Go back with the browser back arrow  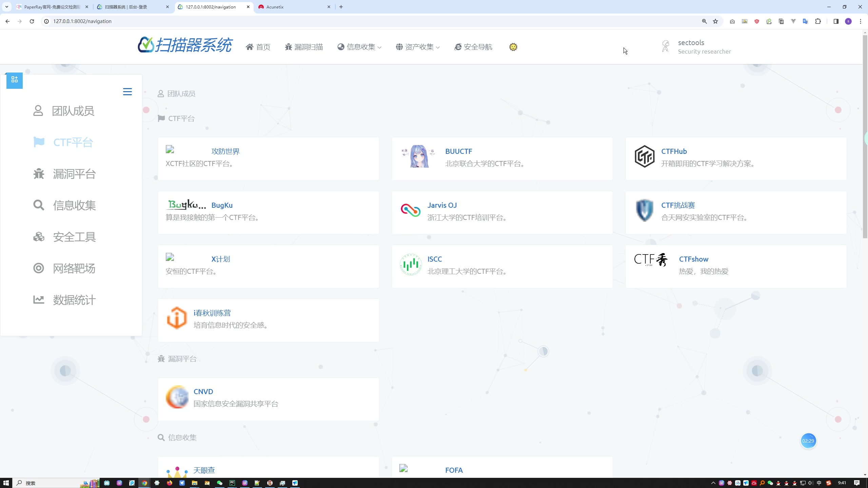(x=7, y=21)
